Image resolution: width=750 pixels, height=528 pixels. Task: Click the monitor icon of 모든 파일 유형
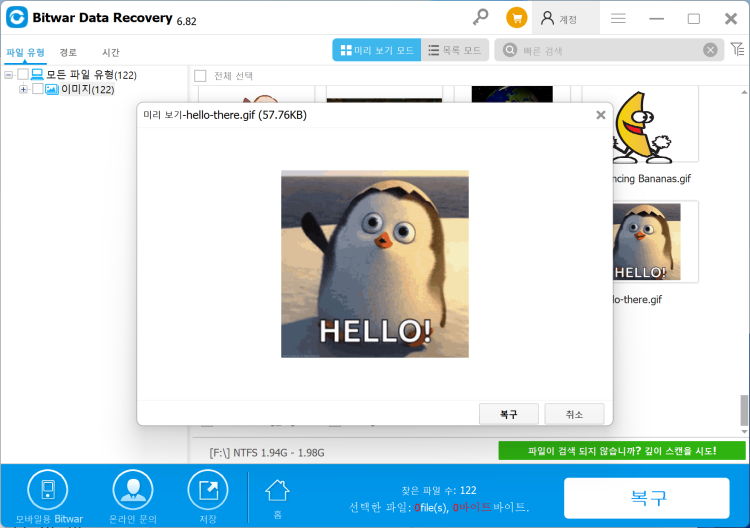pyautogui.click(x=37, y=75)
